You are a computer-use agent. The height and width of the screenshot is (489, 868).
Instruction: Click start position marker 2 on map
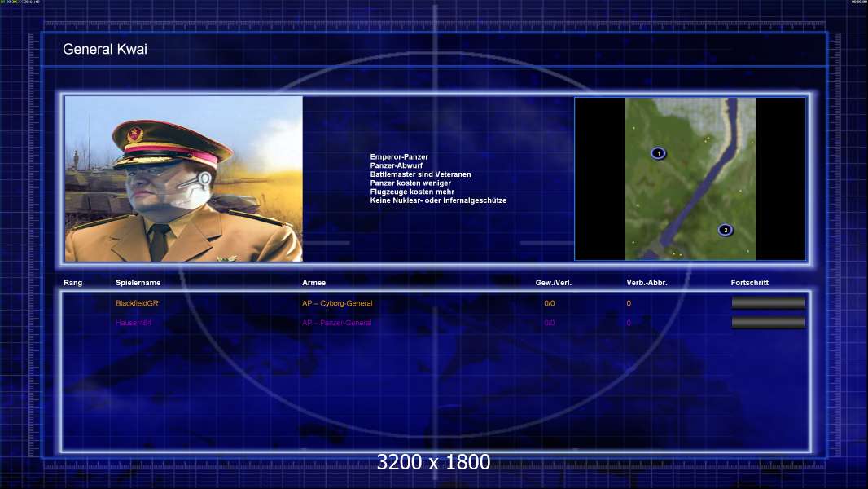pyautogui.click(x=726, y=230)
